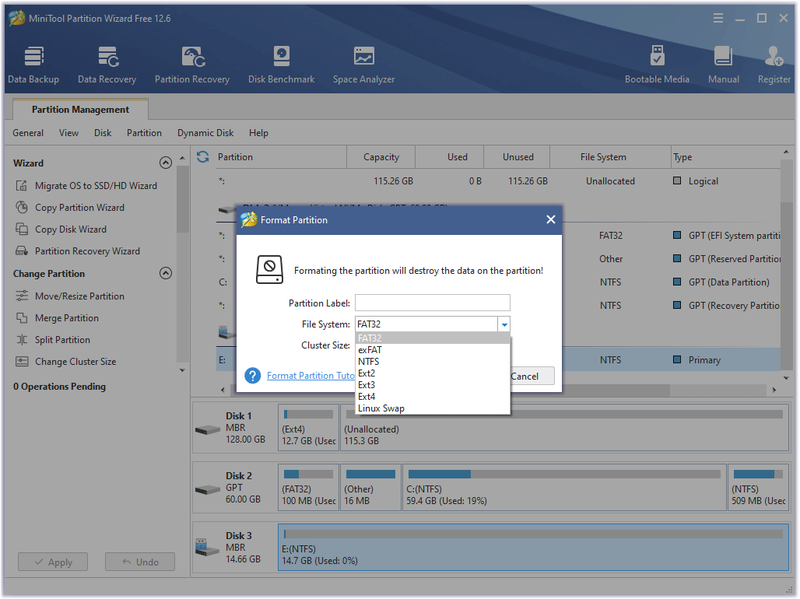Open the Dynamic Disk menu
The image size is (800, 599).
click(x=206, y=133)
